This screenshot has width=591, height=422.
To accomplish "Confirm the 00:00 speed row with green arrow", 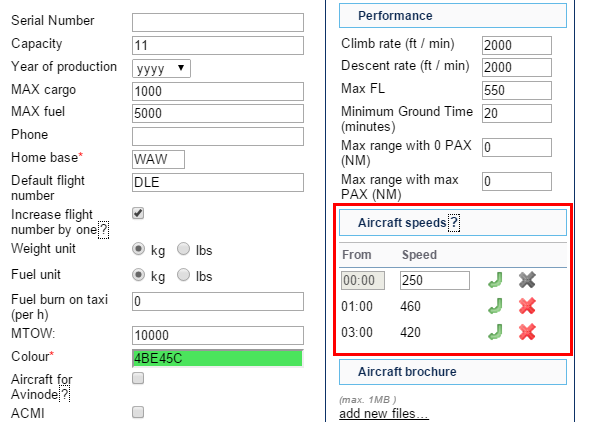I will (x=495, y=281).
